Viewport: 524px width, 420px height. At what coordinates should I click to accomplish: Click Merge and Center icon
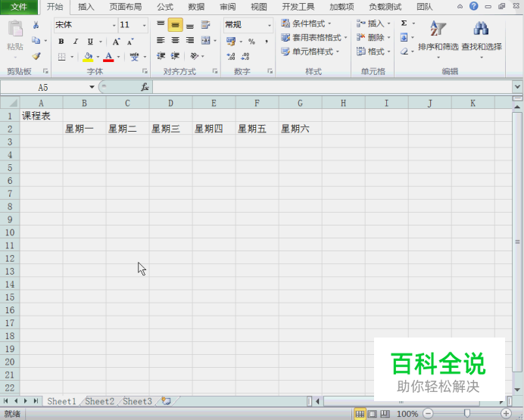205,40
